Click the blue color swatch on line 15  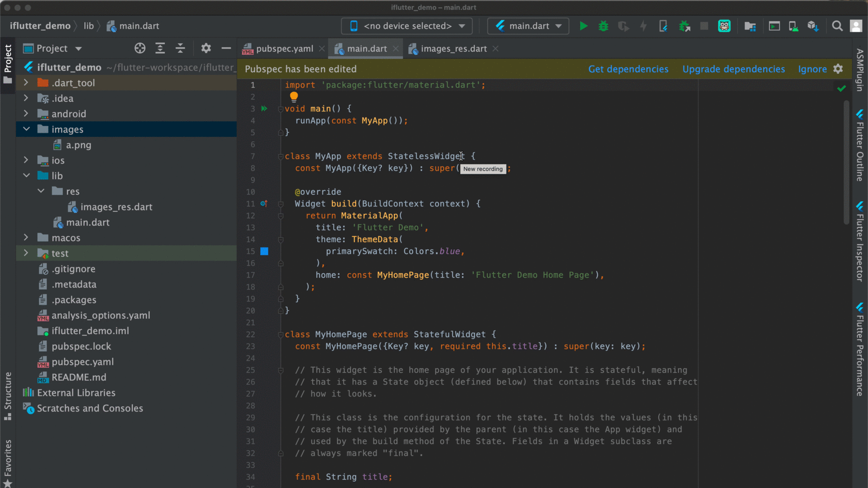click(x=264, y=251)
